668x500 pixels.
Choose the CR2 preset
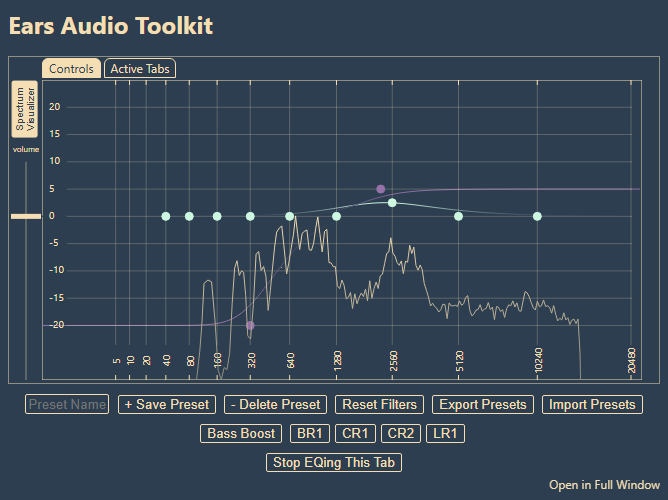(400, 434)
